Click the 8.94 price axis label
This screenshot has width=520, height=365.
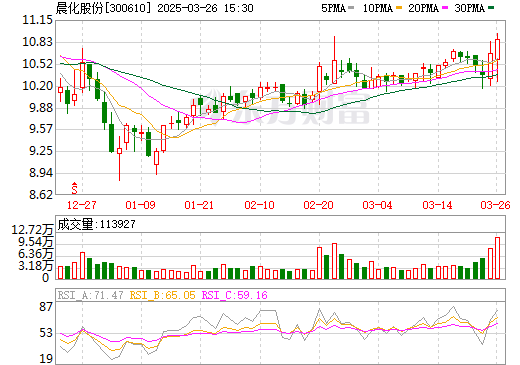[x=41, y=173]
